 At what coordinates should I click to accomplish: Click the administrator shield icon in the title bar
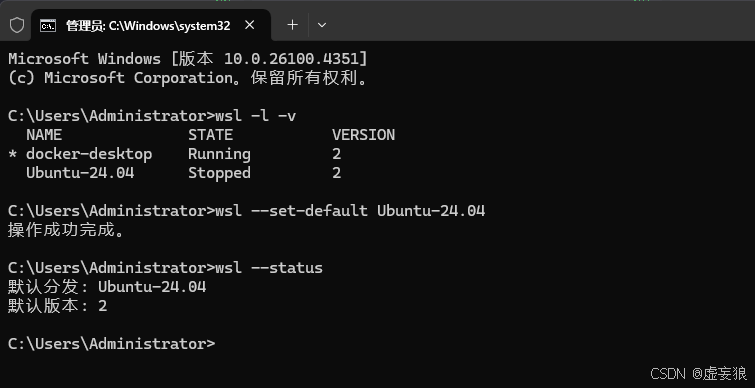tap(17, 26)
